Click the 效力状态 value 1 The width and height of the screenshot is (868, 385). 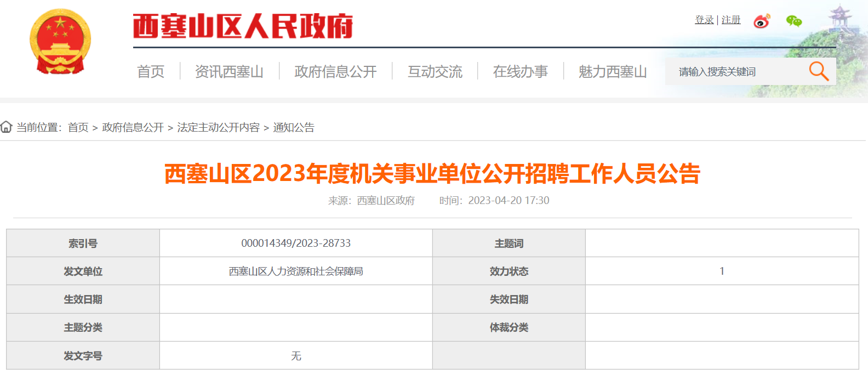tap(722, 271)
